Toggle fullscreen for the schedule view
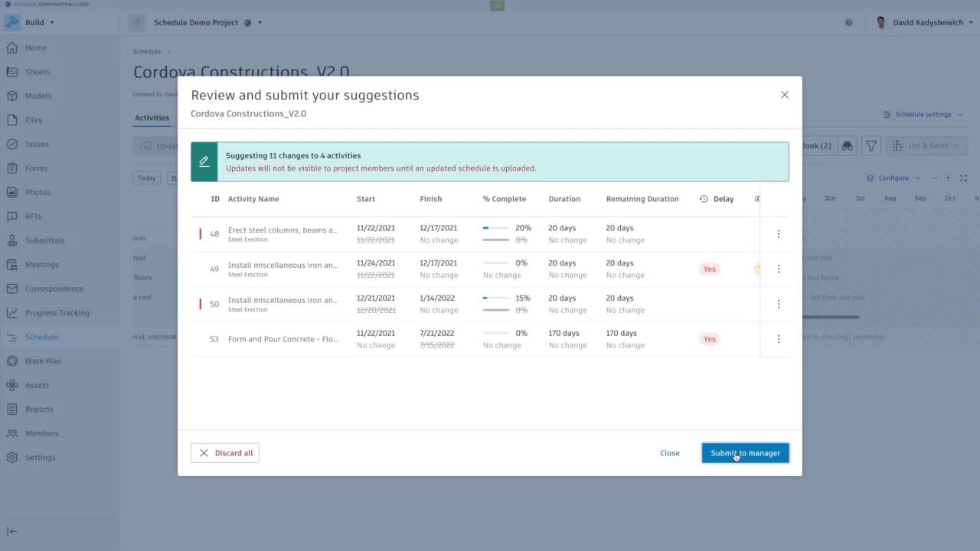 (963, 178)
